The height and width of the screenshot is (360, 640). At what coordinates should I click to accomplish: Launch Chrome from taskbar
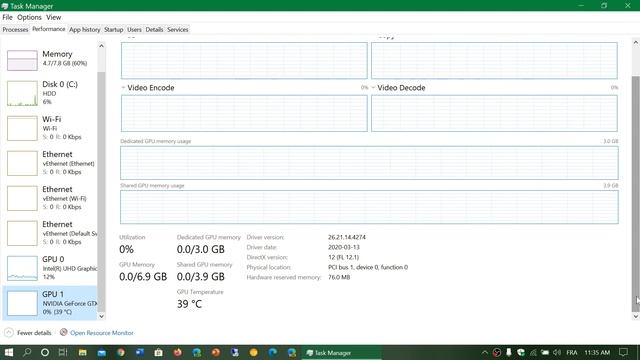121,352
